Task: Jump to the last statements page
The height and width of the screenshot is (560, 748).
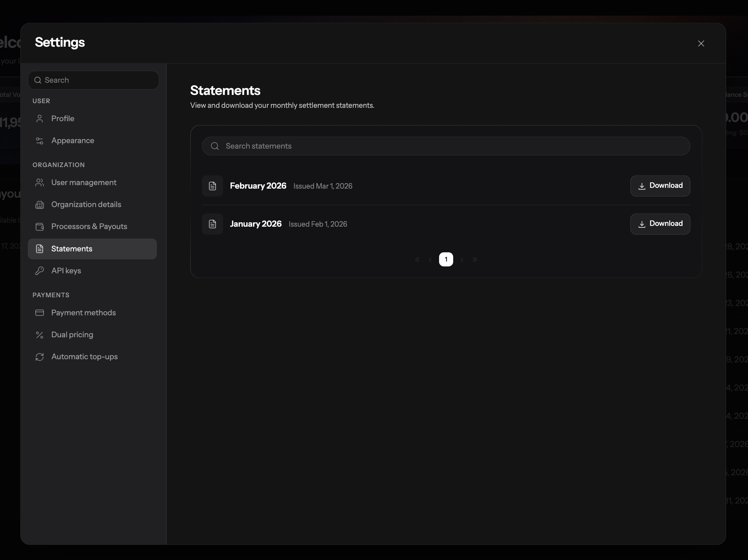Action: click(x=475, y=260)
